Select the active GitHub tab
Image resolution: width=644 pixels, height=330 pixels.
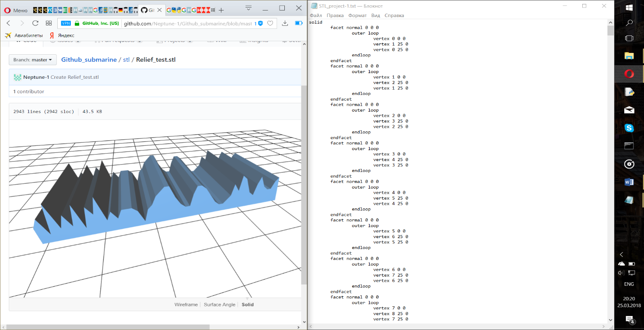click(151, 10)
